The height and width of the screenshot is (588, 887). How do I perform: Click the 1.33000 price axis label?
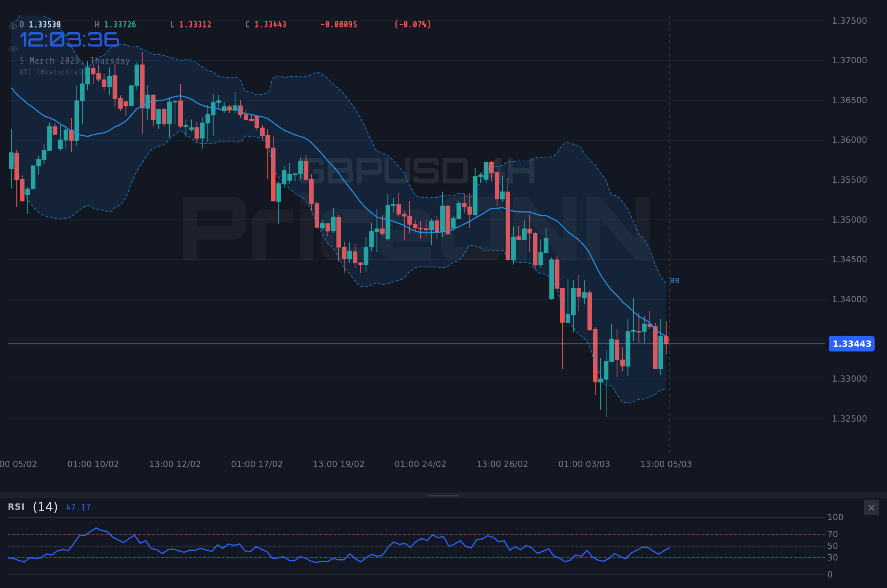point(849,379)
